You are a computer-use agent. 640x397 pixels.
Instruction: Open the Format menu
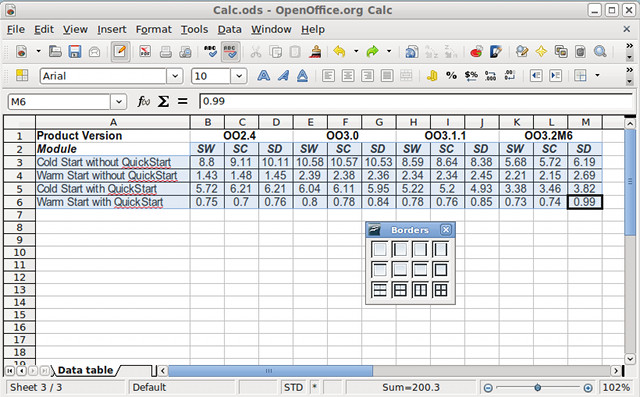click(x=153, y=29)
